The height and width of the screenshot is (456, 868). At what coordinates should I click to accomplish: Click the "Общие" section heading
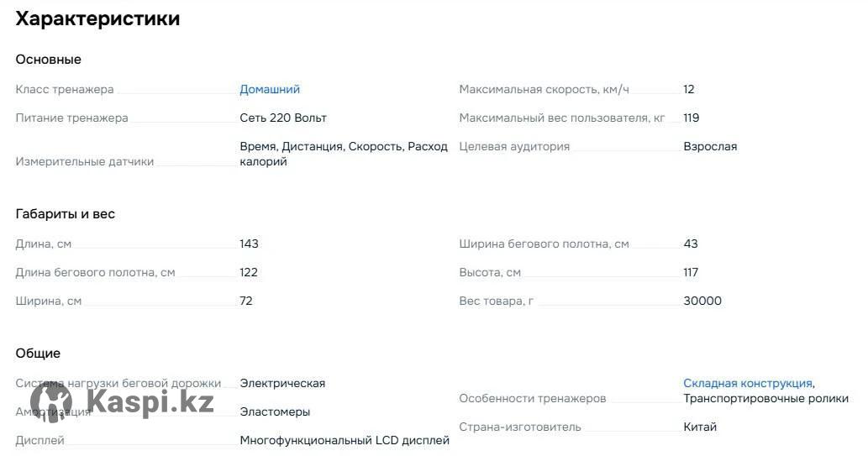point(38,354)
